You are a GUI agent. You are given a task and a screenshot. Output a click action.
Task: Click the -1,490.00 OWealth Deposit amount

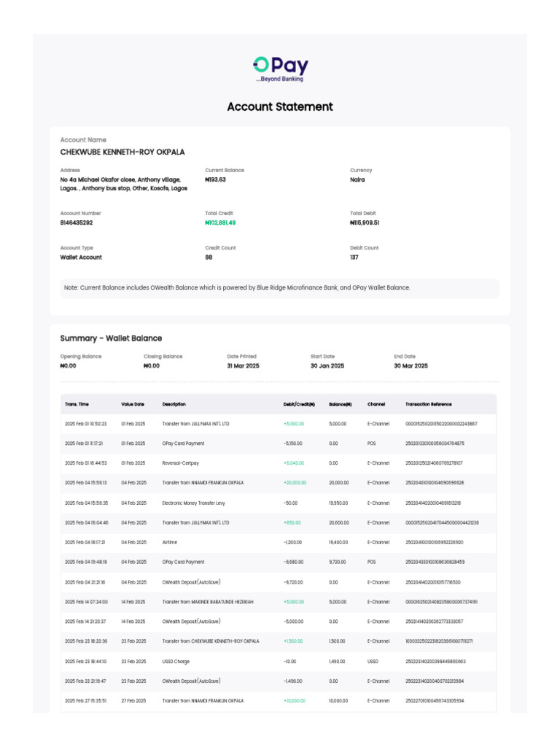point(293,681)
